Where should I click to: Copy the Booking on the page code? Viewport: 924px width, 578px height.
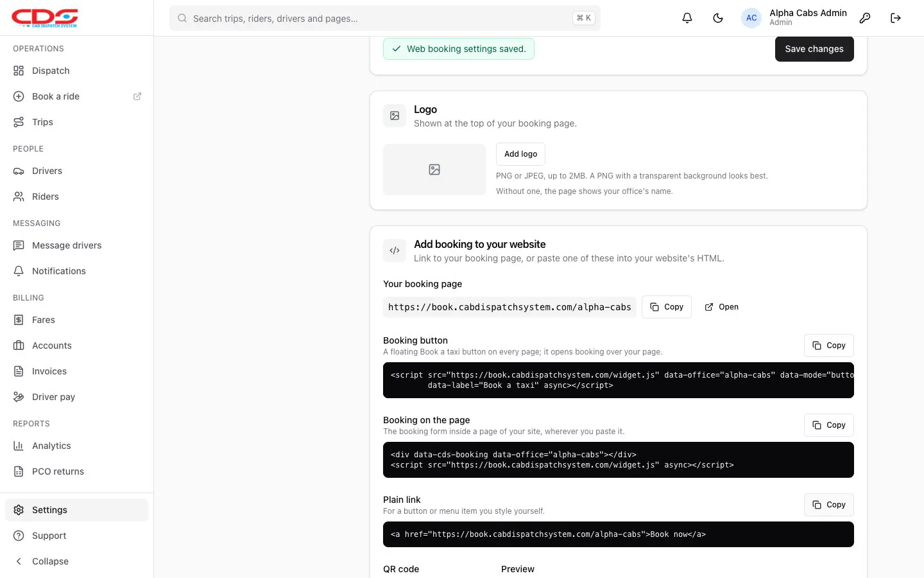click(829, 425)
